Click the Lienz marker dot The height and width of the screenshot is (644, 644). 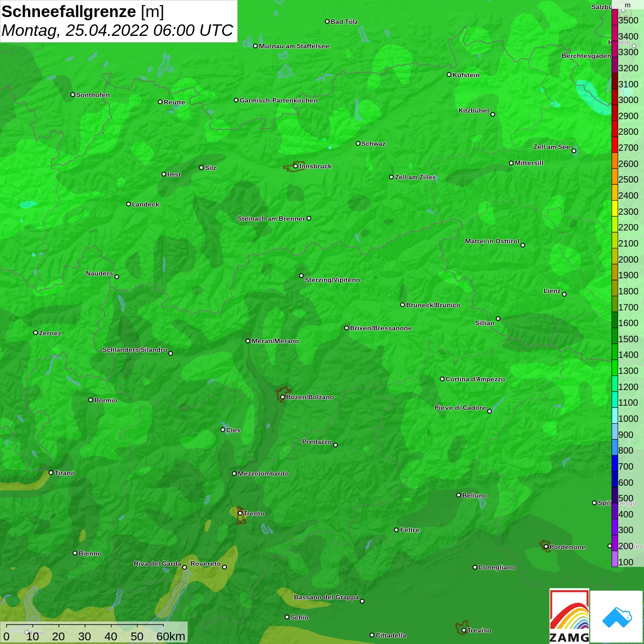(564, 294)
